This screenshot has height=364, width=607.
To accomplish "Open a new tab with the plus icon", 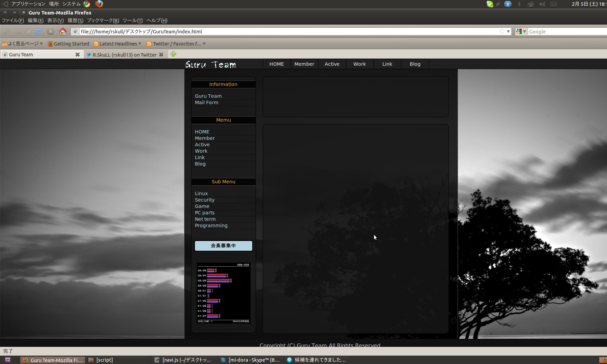I will [173, 54].
